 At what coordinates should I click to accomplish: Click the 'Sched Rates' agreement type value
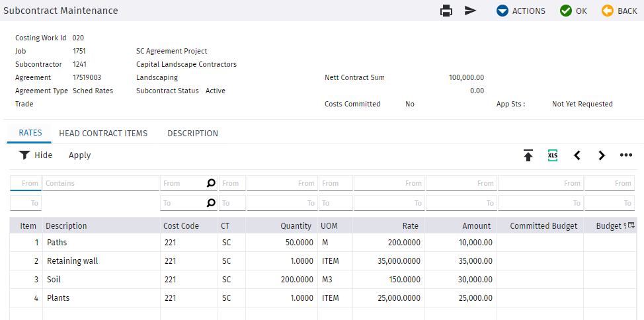point(93,91)
